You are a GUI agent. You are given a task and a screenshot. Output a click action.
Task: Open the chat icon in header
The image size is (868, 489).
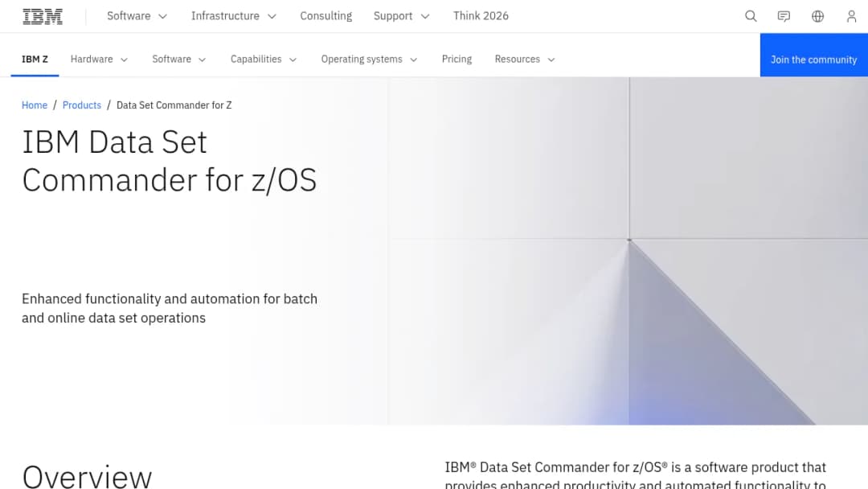click(784, 16)
